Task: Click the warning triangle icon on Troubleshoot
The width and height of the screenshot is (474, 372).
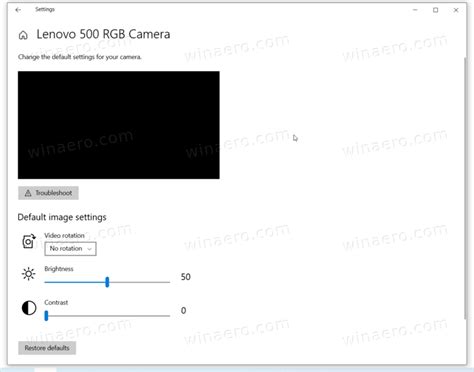Action: coord(28,193)
